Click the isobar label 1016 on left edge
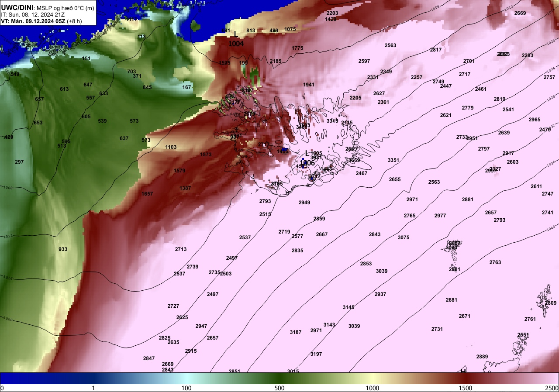This screenshot has width=559, height=392. [x=8, y=278]
